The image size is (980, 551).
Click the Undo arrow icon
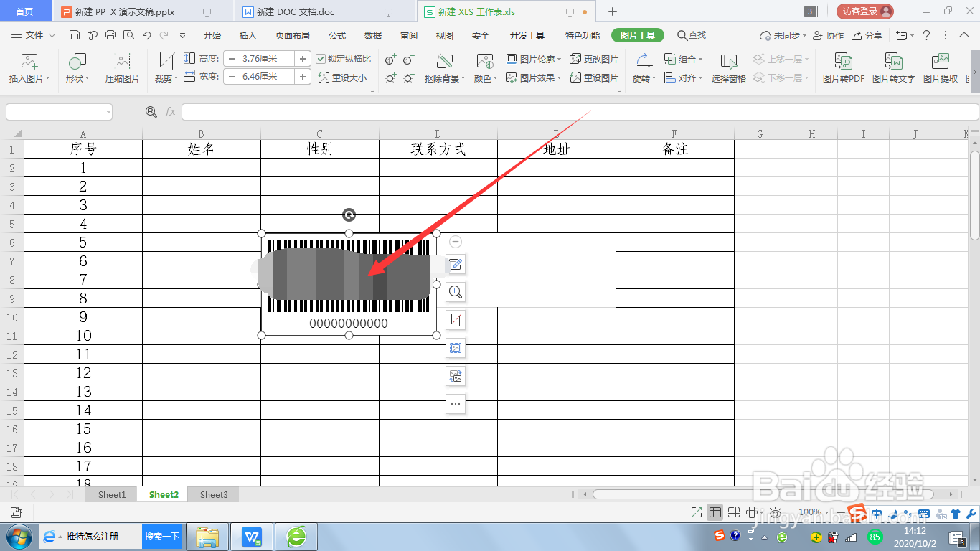tap(146, 35)
